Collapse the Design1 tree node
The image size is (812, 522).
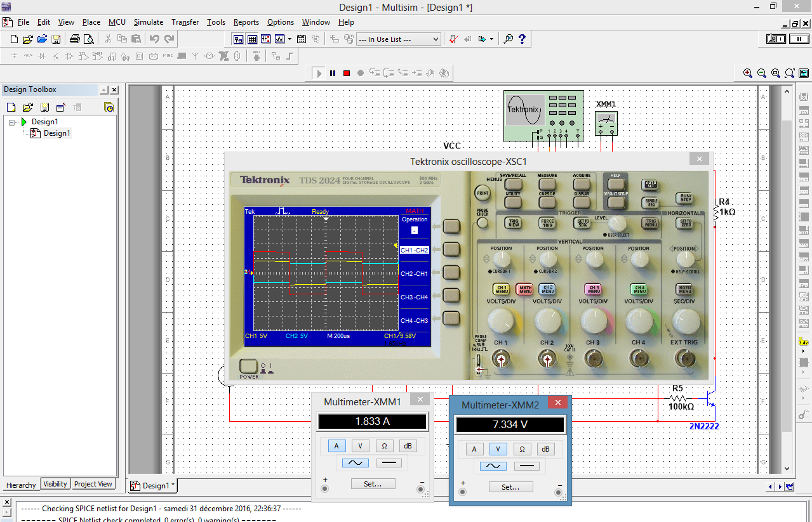pyautogui.click(x=12, y=122)
